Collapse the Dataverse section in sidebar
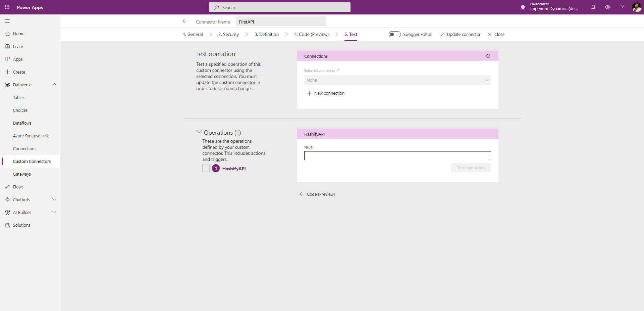Image resolution: width=644 pixels, height=311 pixels. [x=54, y=85]
